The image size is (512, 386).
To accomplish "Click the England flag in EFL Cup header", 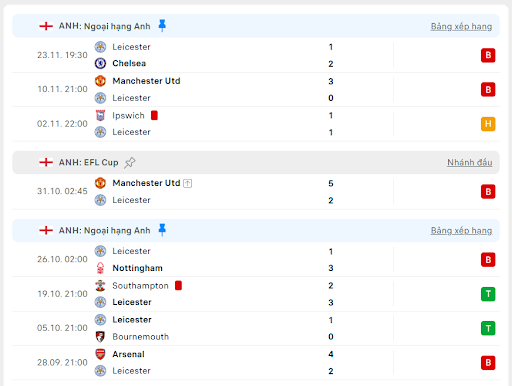I will [46, 162].
